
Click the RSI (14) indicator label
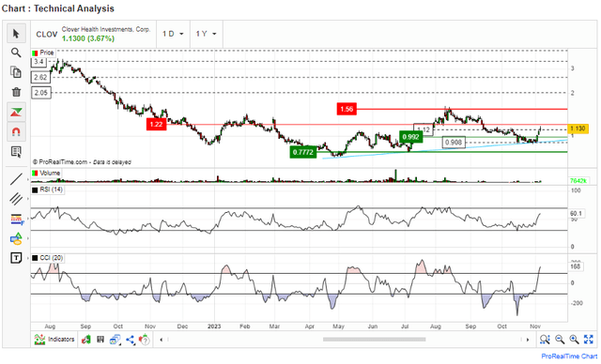coord(48,190)
